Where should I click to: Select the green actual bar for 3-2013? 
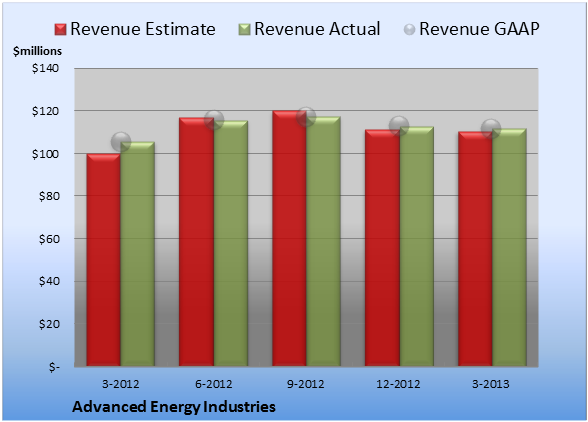pos(509,247)
